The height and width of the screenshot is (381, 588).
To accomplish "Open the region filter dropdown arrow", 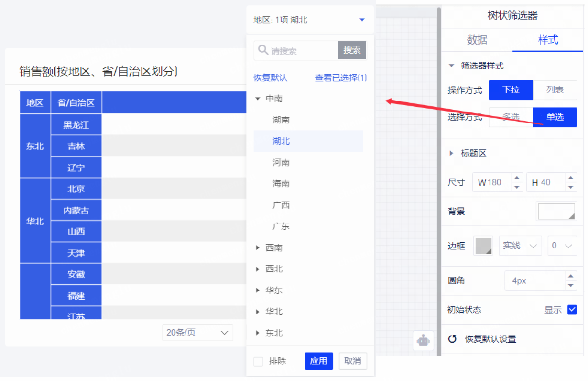I will coord(362,20).
